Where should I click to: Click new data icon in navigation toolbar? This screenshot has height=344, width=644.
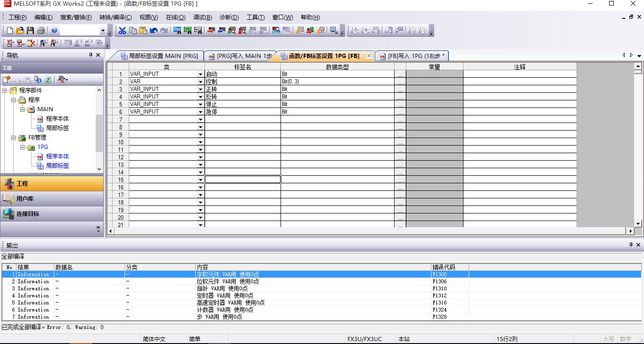tap(7, 80)
